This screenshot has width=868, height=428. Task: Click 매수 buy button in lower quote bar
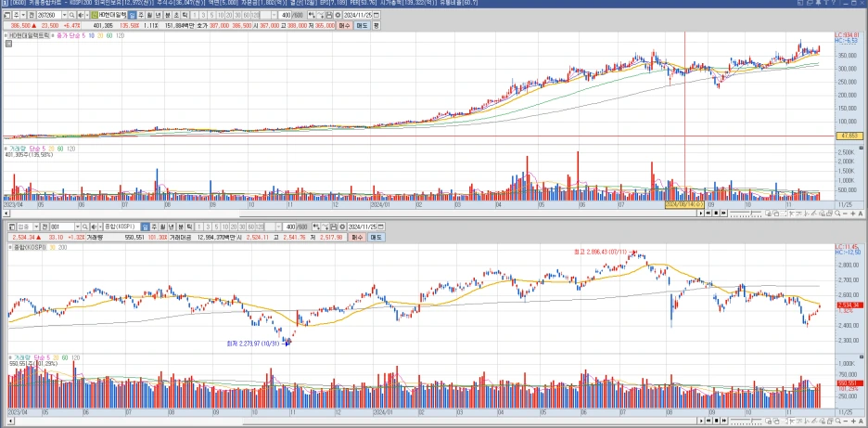357,238
